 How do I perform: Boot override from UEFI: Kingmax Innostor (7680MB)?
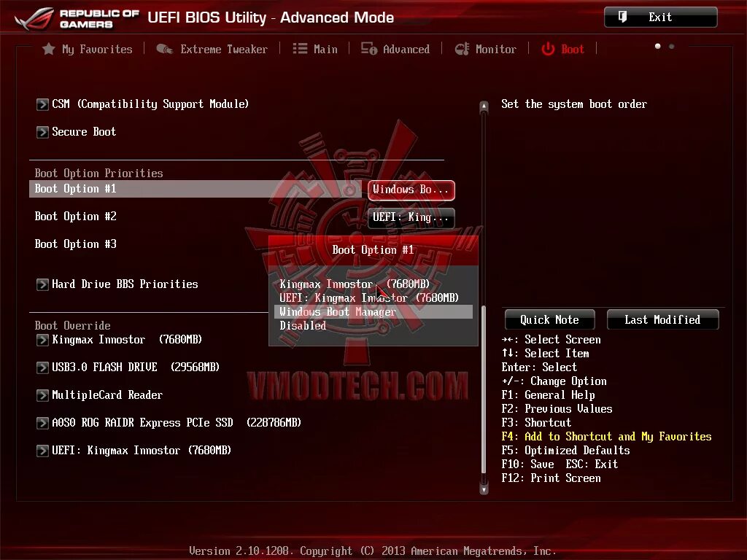[134, 451]
